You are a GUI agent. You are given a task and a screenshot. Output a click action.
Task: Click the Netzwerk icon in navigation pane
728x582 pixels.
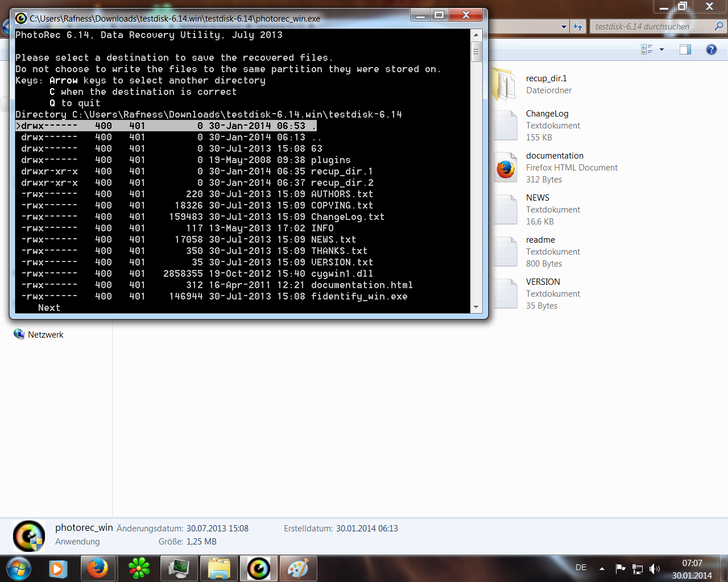19,334
